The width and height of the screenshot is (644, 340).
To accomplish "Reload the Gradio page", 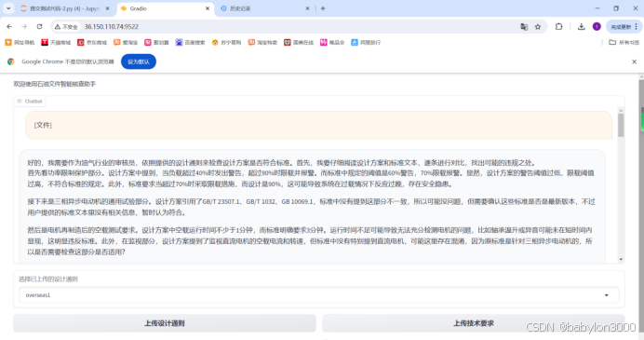I will pyautogui.click(x=39, y=27).
